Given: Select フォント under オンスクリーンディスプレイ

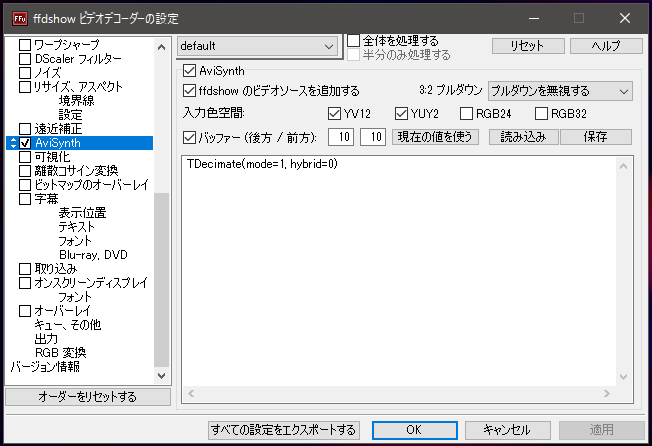Looking at the screenshot, I should tap(75, 297).
